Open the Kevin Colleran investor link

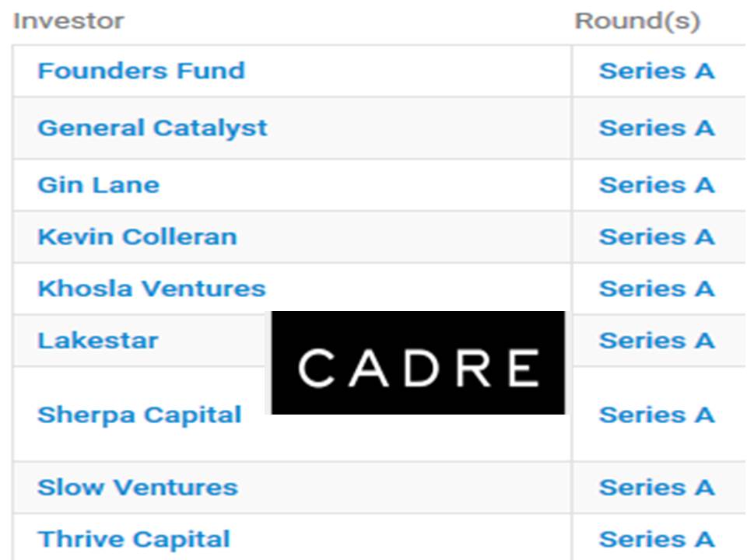(137, 236)
